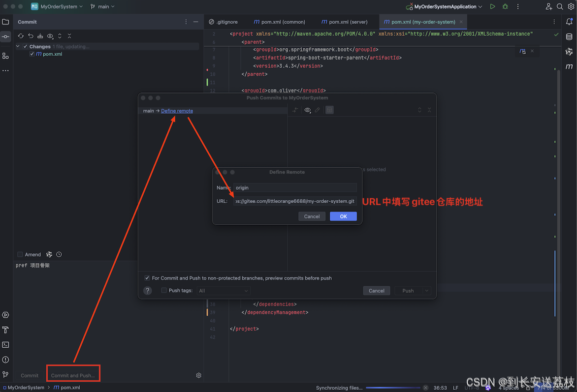Viewport: 577px width, 392px height.
Task: Select the Commit tool window icon
Action: pyautogui.click(x=5, y=36)
